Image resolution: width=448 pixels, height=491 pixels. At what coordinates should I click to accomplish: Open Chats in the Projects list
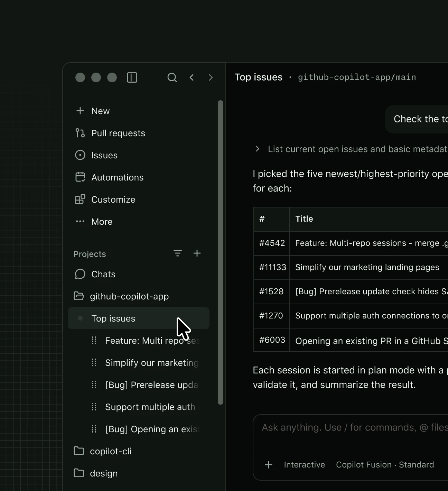[139, 274]
